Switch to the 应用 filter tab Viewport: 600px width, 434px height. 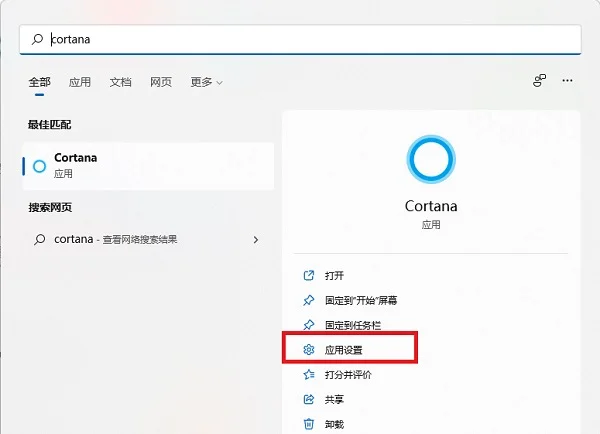click(80, 82)
